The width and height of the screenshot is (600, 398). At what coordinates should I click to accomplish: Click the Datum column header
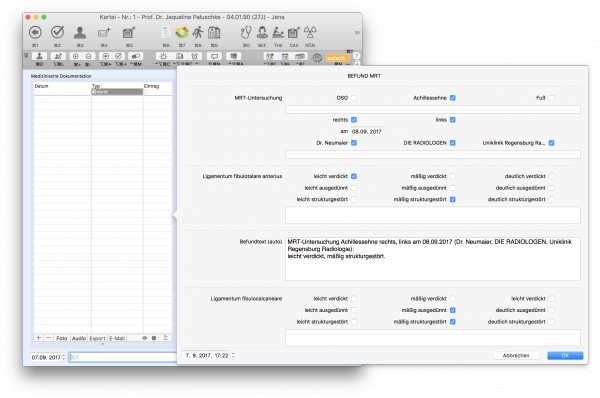pos(42,86)
